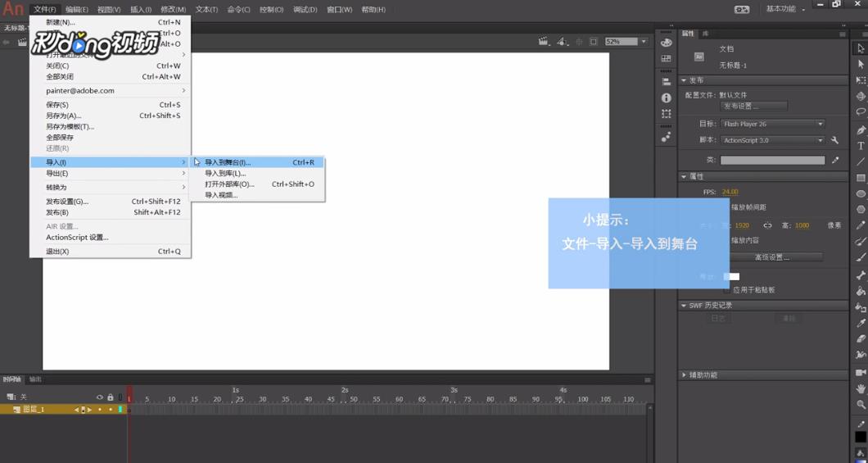Choose 打开外部库(O)... menu entry

coord(257,184)
